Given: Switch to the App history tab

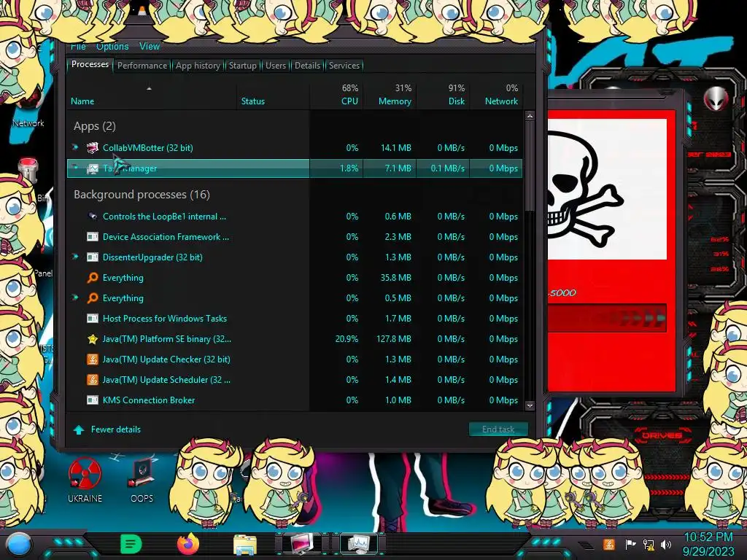Looking at the screenshot, I should [198, 66].
